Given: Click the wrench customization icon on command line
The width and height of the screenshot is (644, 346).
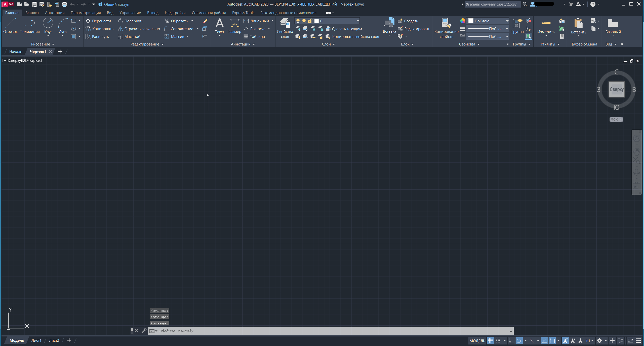Looking at the screenshot, I should 144,330.
